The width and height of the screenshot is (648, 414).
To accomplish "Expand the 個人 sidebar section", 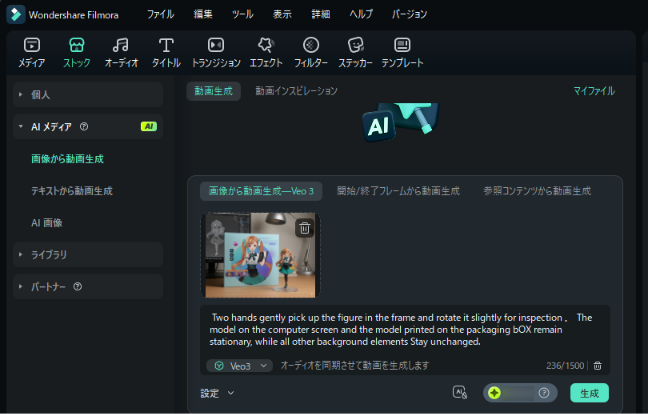I will click(88, 95).
